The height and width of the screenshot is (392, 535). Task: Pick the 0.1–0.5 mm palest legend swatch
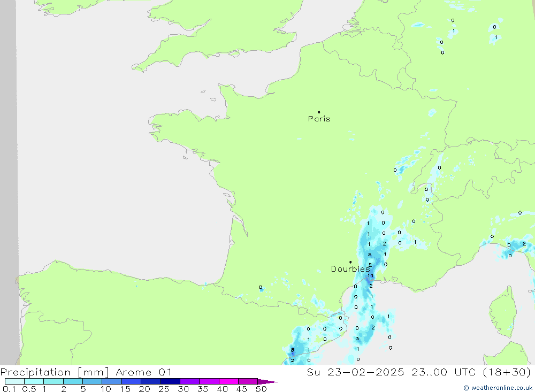point(14,381)
